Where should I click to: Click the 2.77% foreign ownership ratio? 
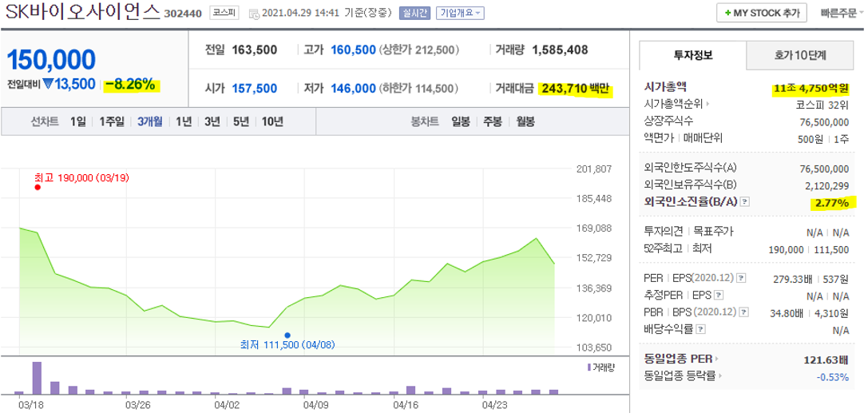point(834,203)
